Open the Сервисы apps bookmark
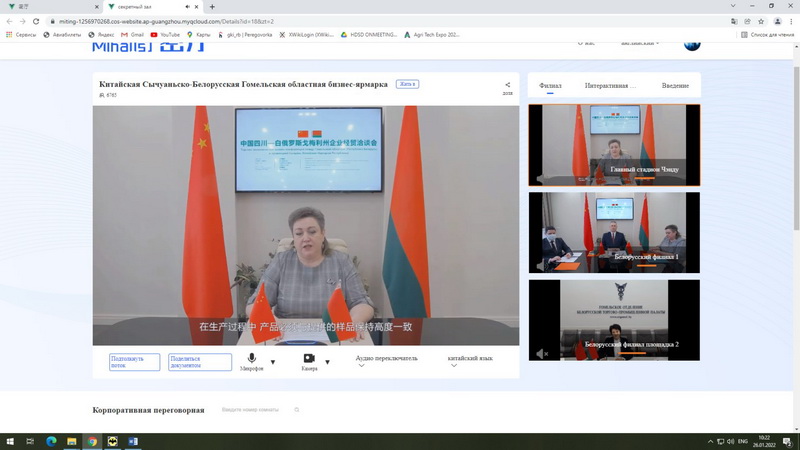 pos(21,35)
